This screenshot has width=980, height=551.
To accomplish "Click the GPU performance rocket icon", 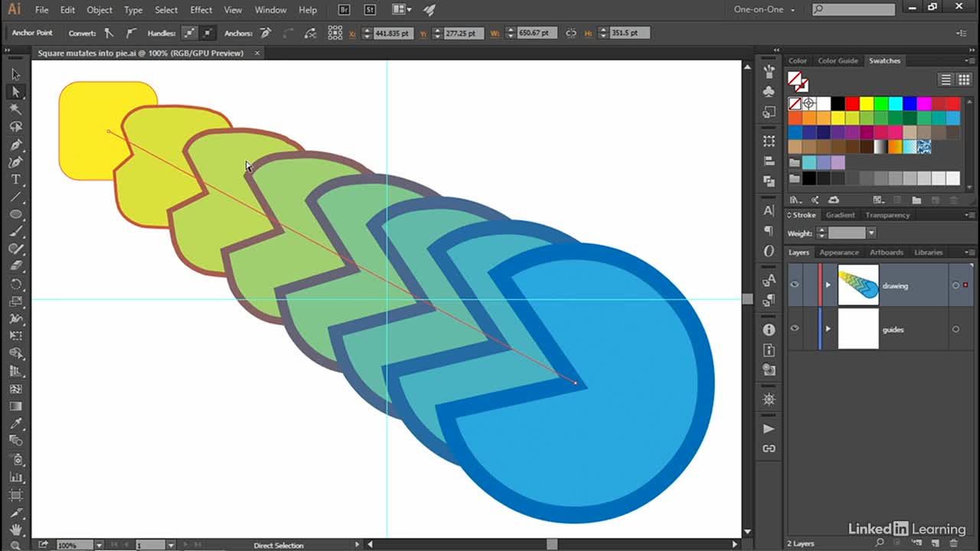I will click(429, 10).
